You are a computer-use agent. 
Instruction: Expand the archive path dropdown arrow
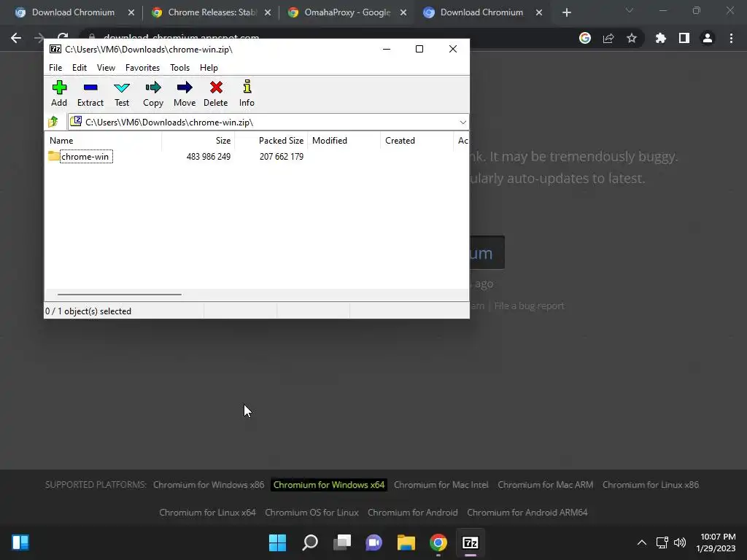(462, 122)
